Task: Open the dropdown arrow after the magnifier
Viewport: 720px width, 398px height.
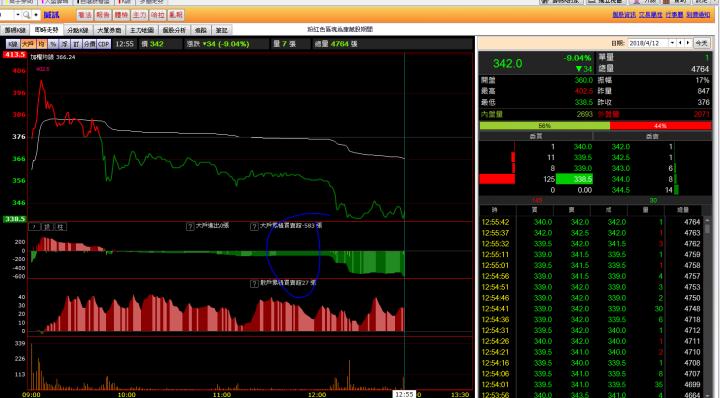Action: coord(36,15)
